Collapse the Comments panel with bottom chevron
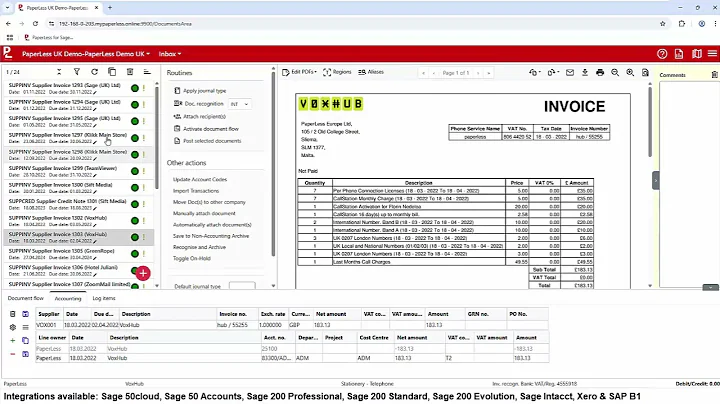Image resolution: width=720 pixels, height=404 pixels. click(x=710, y=287)
